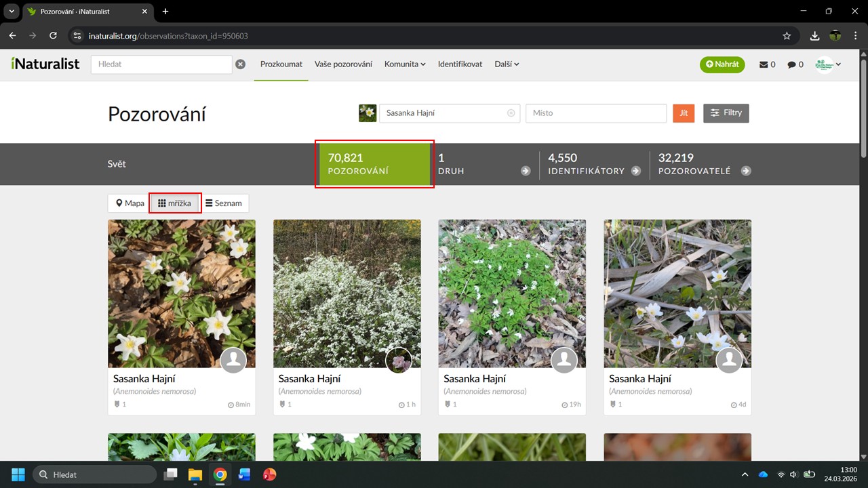Image resolution: width=868 pixels, height=488 pixels.
Task: Click the Místo location input field
Action: coord(596,113)
